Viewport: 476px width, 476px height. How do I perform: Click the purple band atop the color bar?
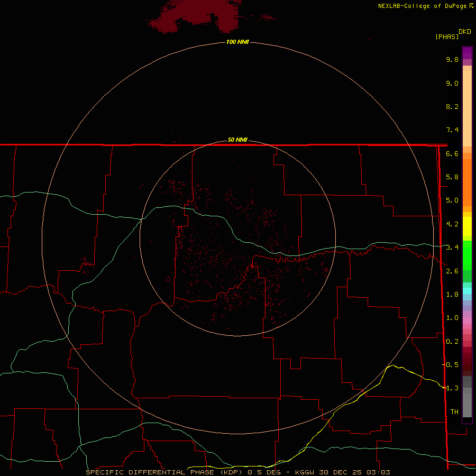click(x=467, y=53)
